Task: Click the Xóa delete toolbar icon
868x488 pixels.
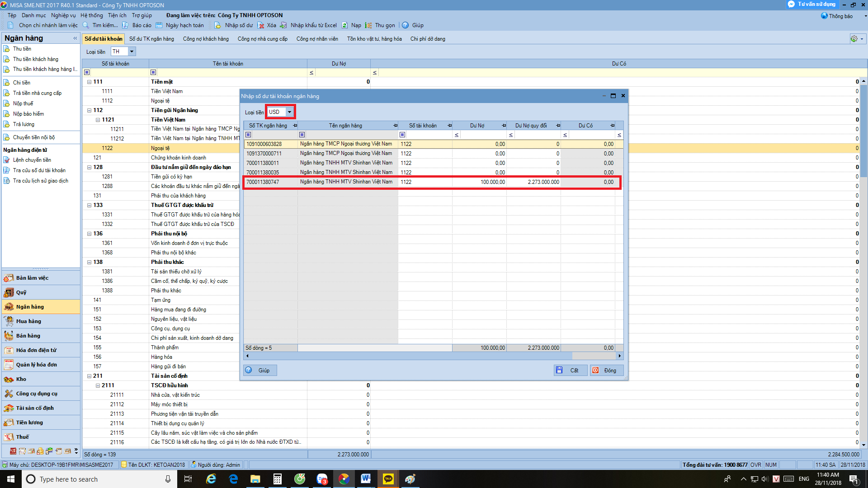Action: (261, 25)
